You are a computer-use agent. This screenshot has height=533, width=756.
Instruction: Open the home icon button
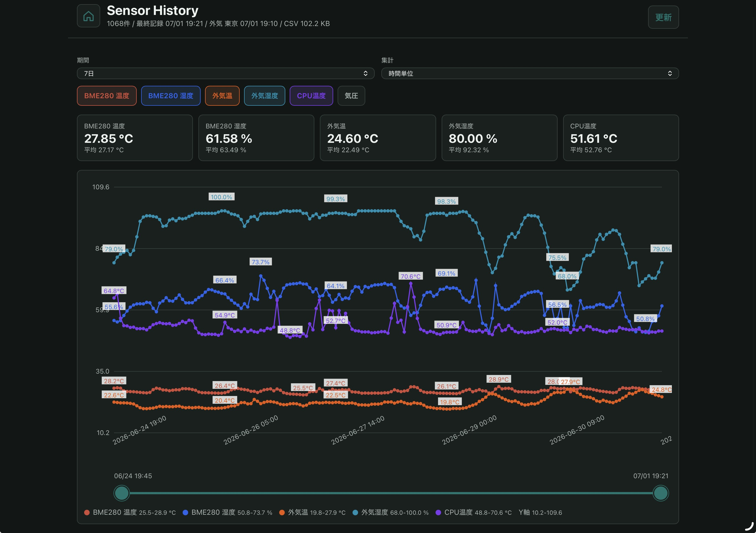click(88, 16)
